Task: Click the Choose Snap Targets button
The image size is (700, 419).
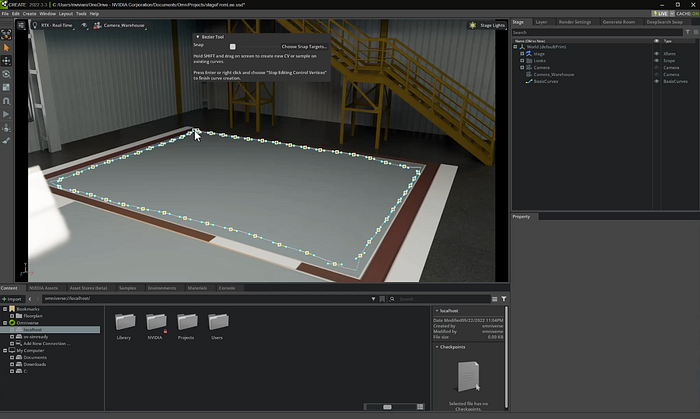Action: (x=304, y=46)
